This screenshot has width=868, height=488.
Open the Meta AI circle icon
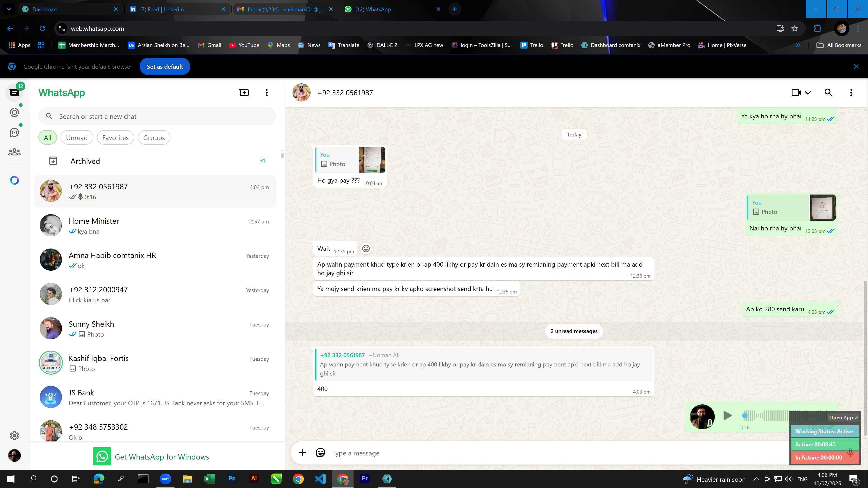[14, 181]
